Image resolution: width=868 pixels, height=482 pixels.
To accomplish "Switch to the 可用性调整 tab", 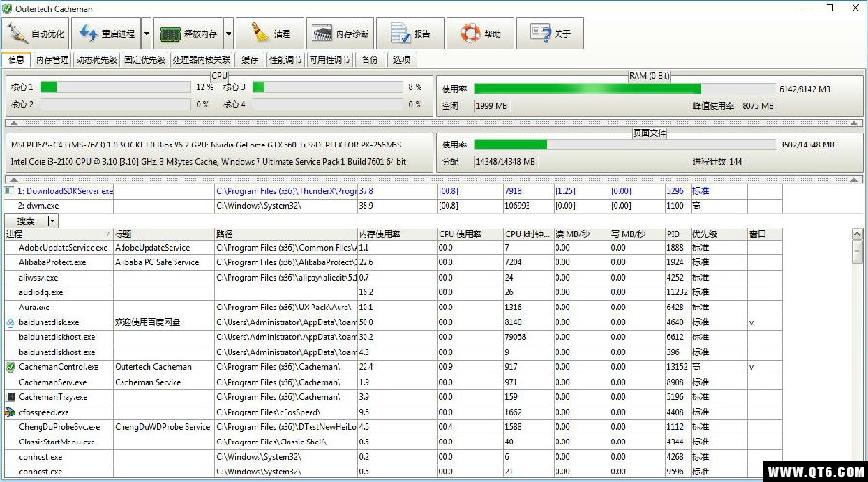I will click(330, 60).
